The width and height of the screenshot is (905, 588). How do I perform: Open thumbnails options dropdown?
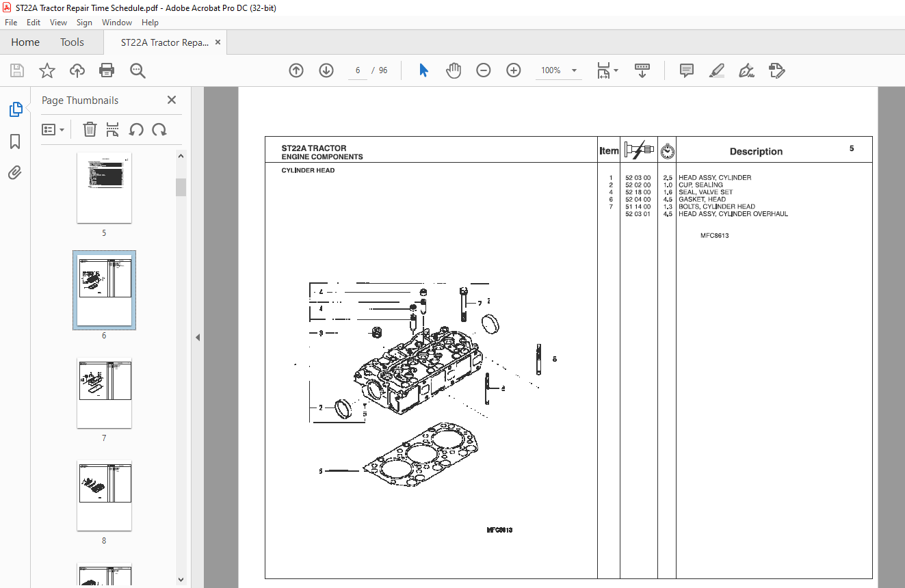click(53, 129)
